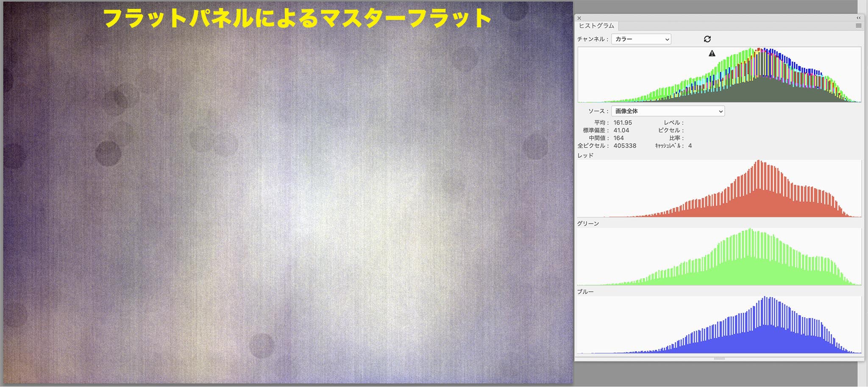Click the 標準偏差 value 41.04
This screenshot has width=868, height=388.
pyautogui.click(x=621, y=130)
